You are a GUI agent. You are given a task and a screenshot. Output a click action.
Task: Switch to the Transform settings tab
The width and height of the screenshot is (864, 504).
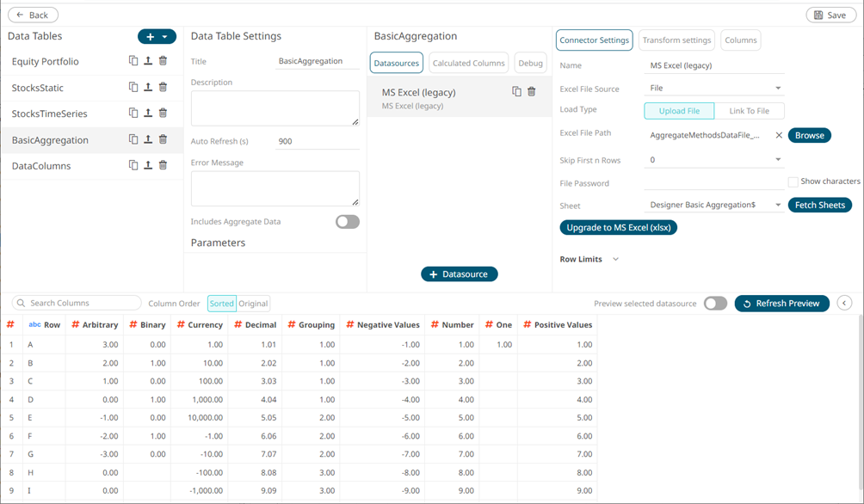[x=676, y=40]
